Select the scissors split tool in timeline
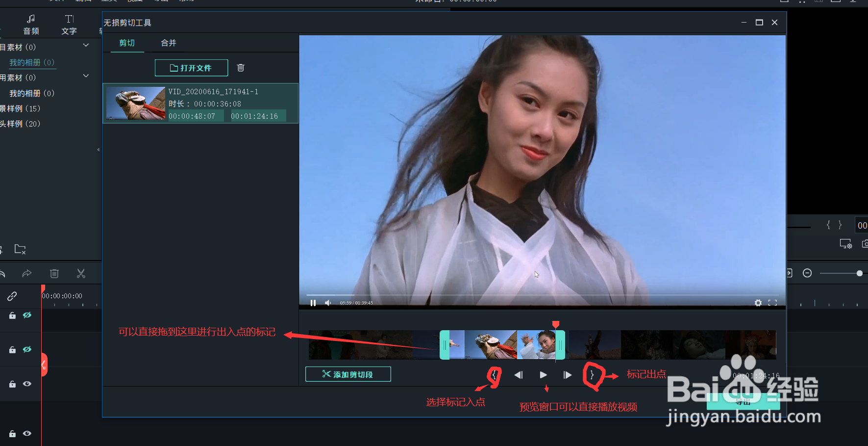 (x=81, y=273)
